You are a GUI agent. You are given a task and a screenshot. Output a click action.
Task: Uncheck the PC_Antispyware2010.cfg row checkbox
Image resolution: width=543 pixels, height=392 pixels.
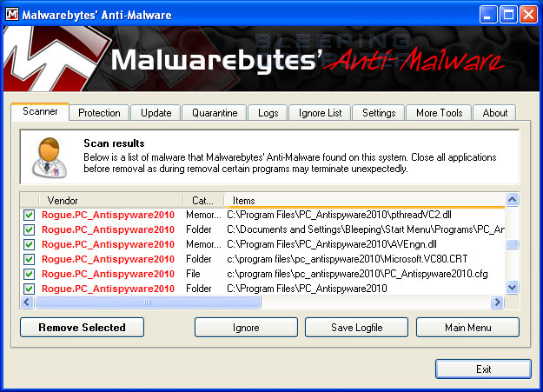coord(29,274)
